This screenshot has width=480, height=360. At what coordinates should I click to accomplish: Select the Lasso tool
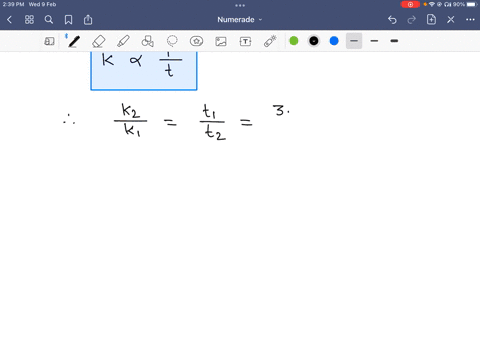(172, 41)
